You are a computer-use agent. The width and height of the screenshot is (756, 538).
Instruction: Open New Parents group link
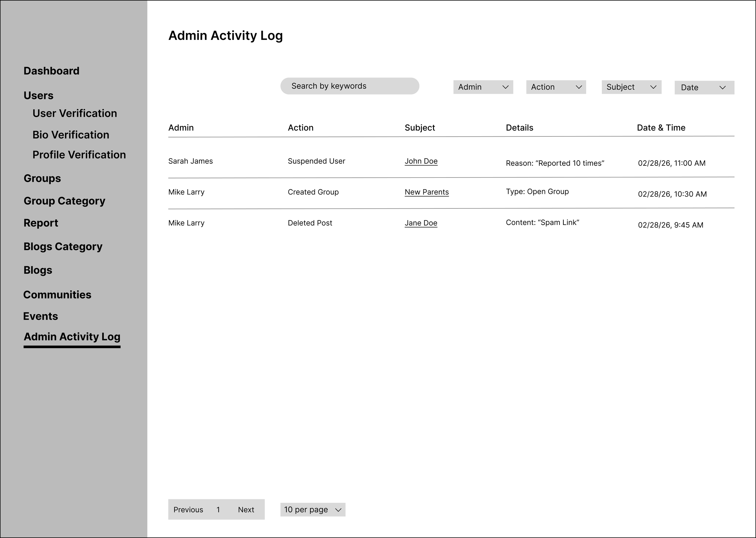pos(426,192)
